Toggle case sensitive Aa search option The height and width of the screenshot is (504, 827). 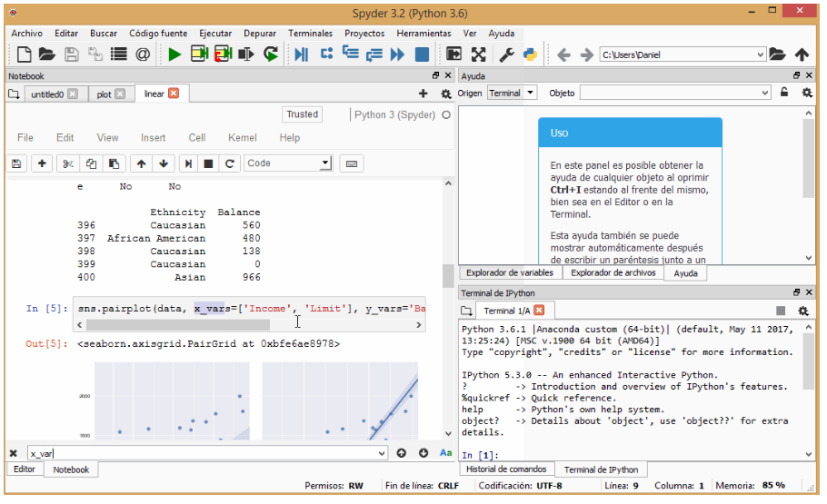click(445, 453)
